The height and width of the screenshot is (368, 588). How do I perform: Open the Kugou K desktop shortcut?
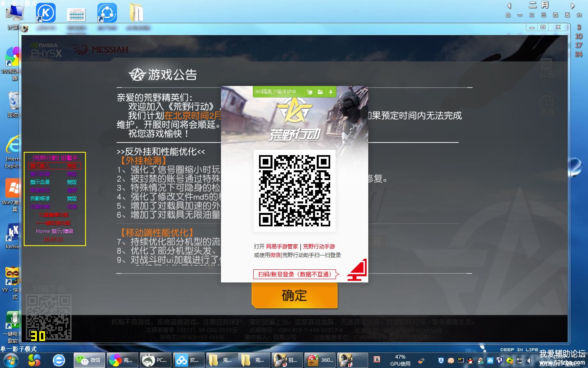pyautogui.click(x=46, y=13)
